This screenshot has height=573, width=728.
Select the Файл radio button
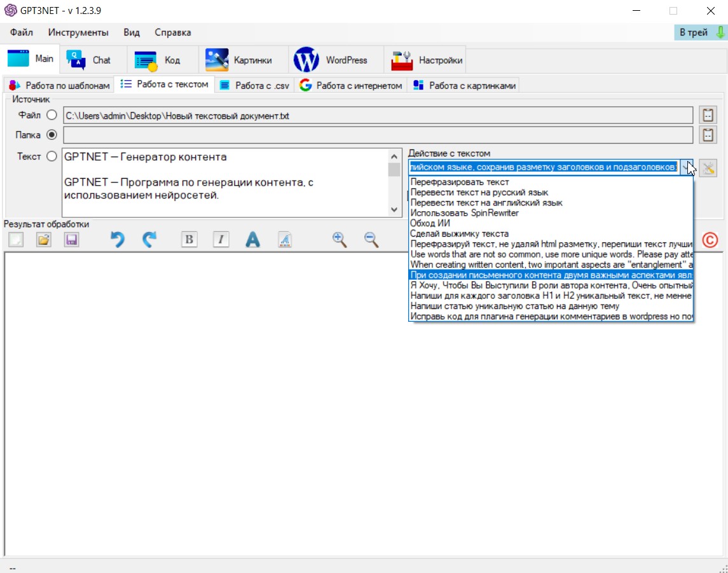(x=52, y=115)
